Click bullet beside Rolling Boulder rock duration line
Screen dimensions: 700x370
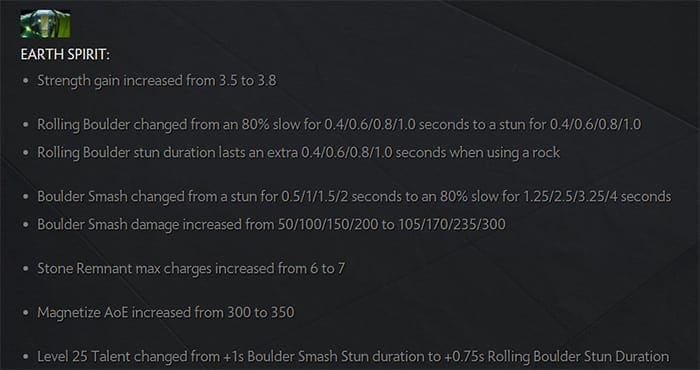(x=26, y=153)
